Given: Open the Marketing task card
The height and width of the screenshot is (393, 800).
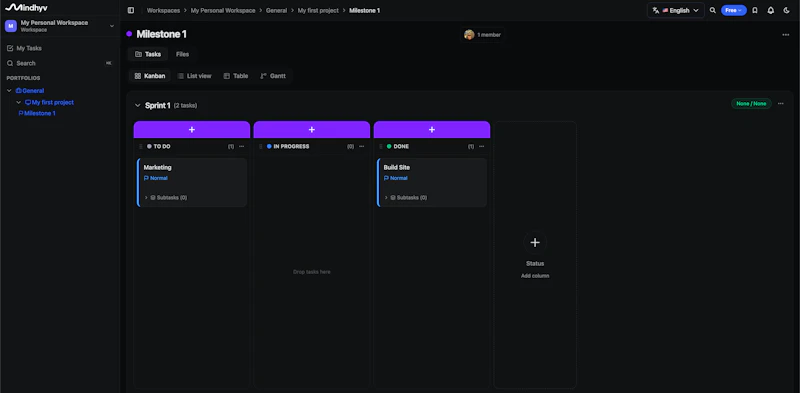Looking at the screenshot, I should tap(192, 182).
